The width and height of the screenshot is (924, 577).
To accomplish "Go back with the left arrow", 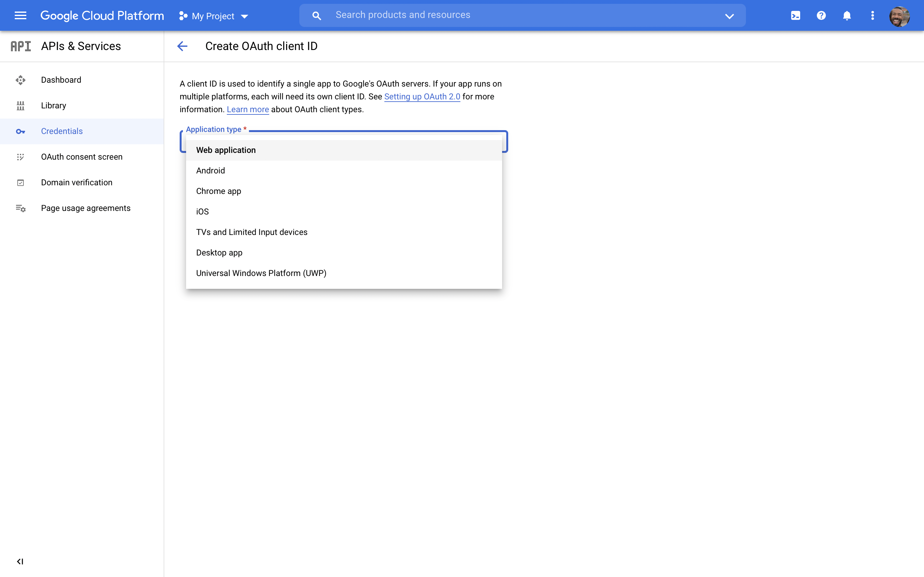I will pos(183,46).
